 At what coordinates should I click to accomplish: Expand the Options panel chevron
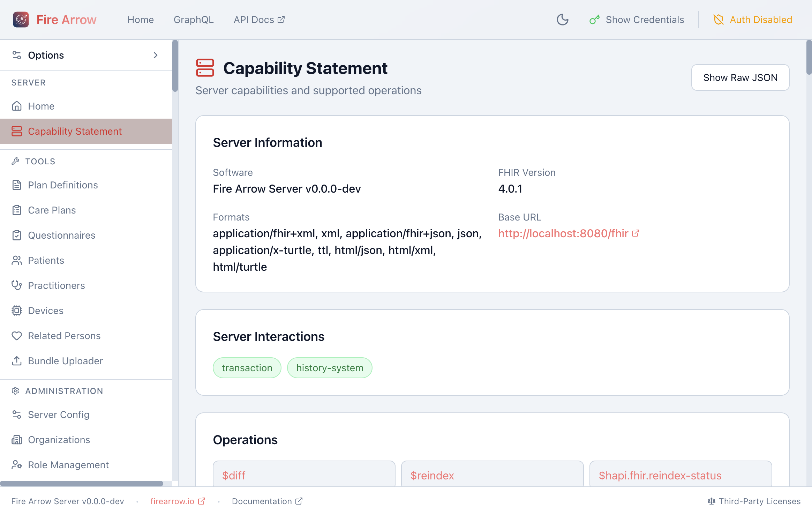[156, 55]
